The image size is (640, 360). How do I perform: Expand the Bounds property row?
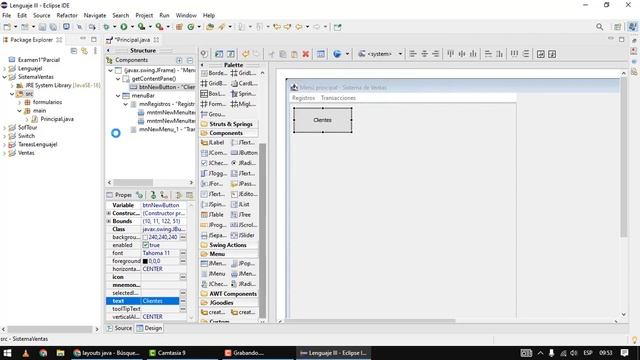(x=109, y=221)
